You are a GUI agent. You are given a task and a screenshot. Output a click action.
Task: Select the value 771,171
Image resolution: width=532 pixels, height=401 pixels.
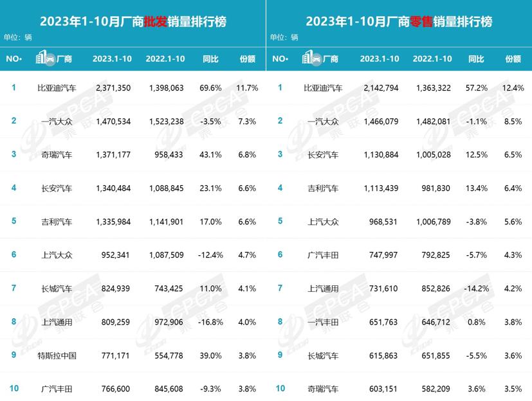115,355
